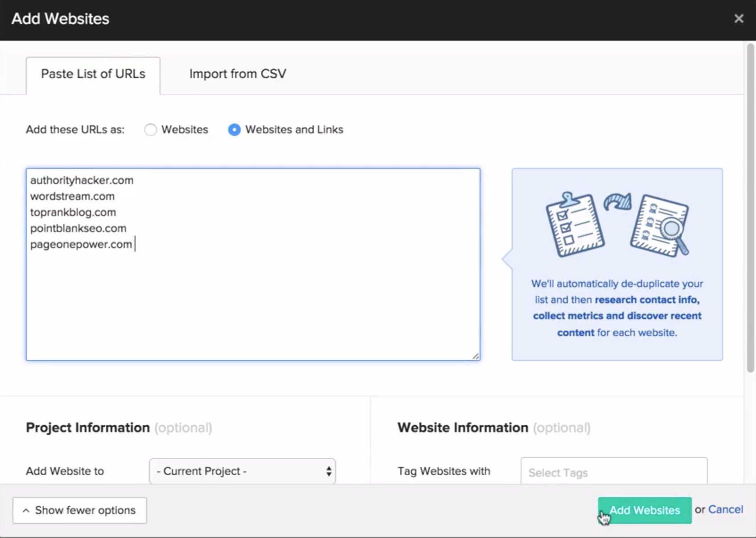The image size is (756, 538).
Task: Click the authorityhacker.com line
Action: coord(82,180)
